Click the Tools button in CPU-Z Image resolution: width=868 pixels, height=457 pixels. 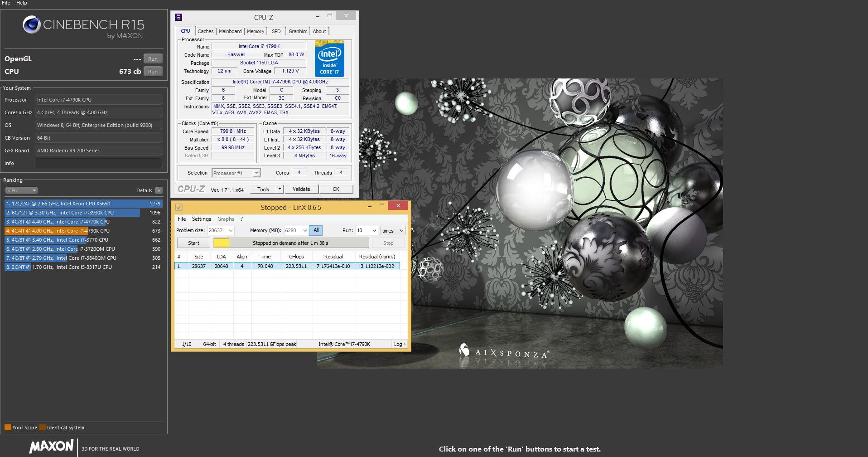(263, 189)
